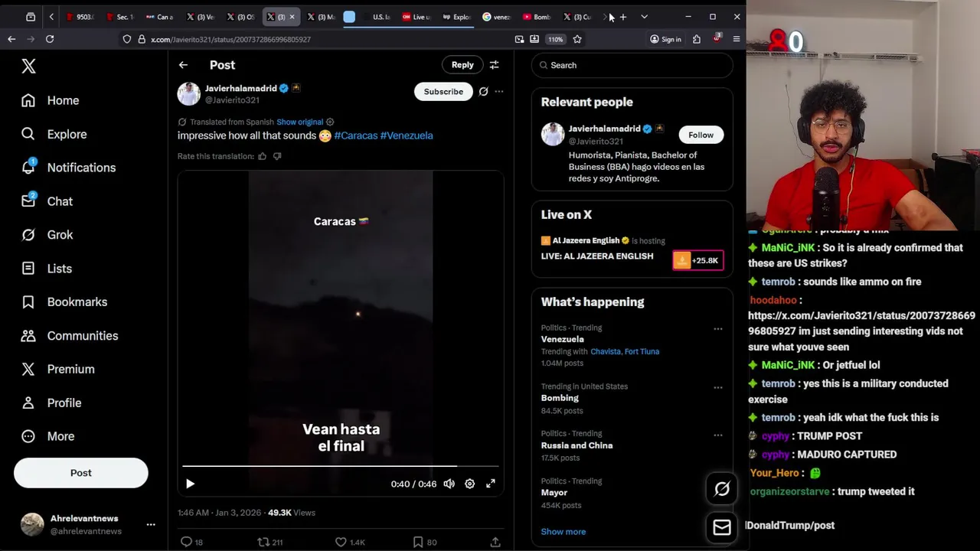Open reply sorting options next to Reply

(494, 65)
